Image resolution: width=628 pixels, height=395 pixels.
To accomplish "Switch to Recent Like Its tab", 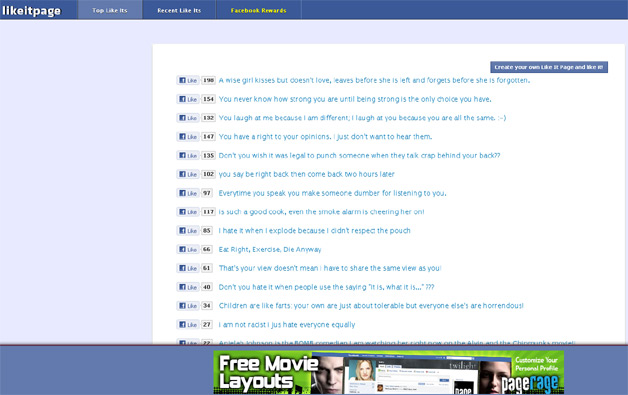I will pos(179,10).
